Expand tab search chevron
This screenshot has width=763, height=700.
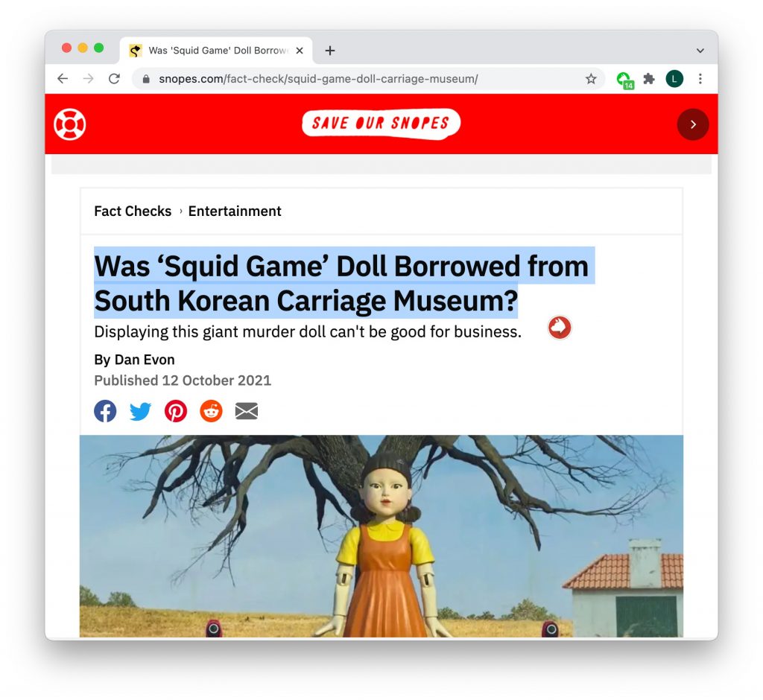[700, 51]
